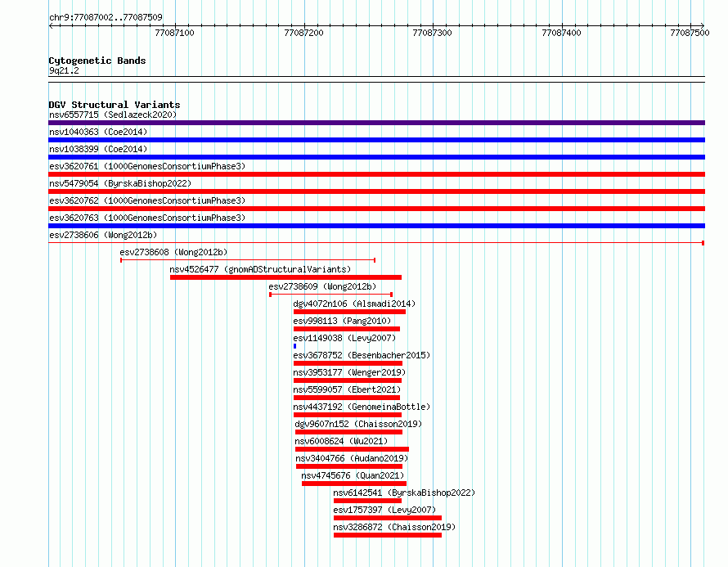Select the red esv998113 variant bar

point(347,329)
